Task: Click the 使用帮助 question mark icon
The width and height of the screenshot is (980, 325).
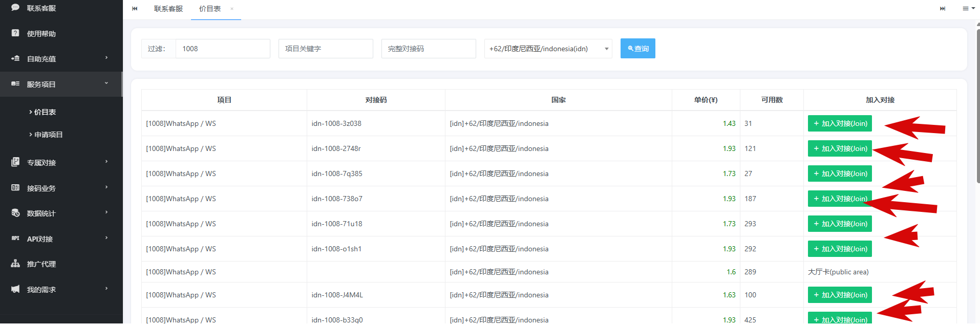Action: pyautogui.click(x=15, y=33)
